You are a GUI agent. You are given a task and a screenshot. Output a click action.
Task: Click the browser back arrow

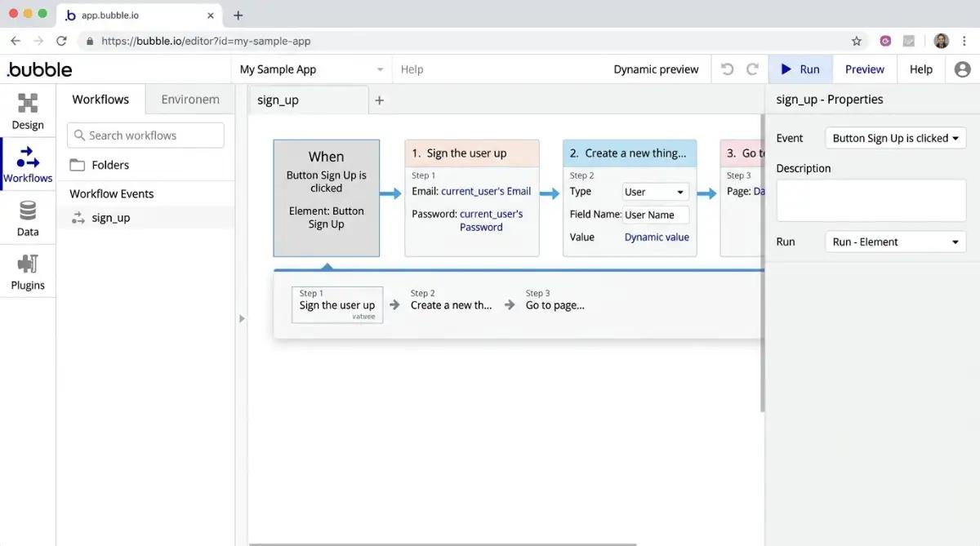point(16,41)
